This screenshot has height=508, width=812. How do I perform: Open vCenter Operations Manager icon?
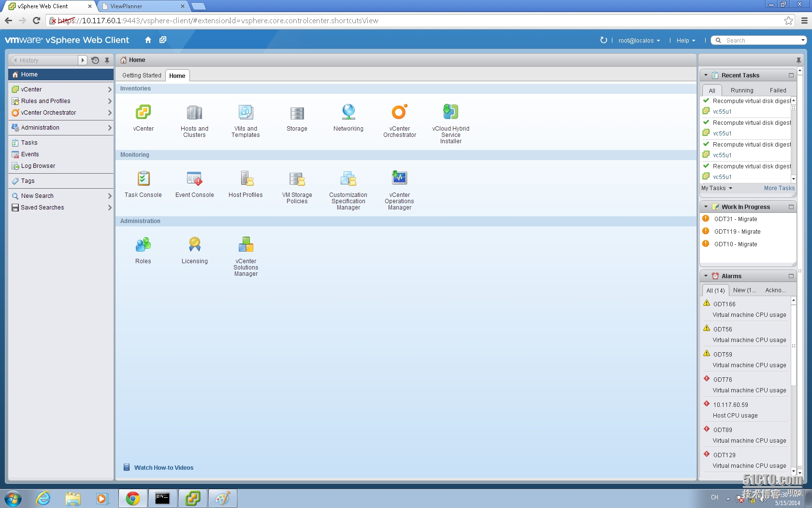coord(399,179)
